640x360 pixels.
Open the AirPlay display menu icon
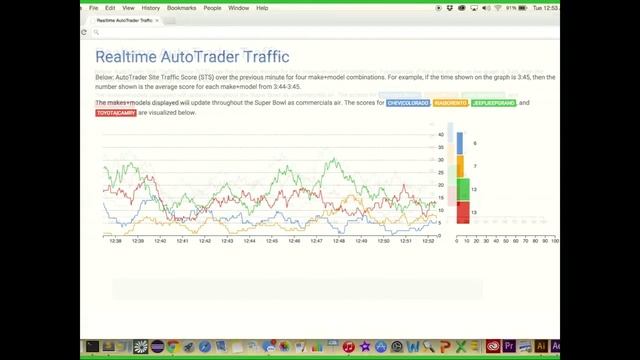tap(474, 8)
